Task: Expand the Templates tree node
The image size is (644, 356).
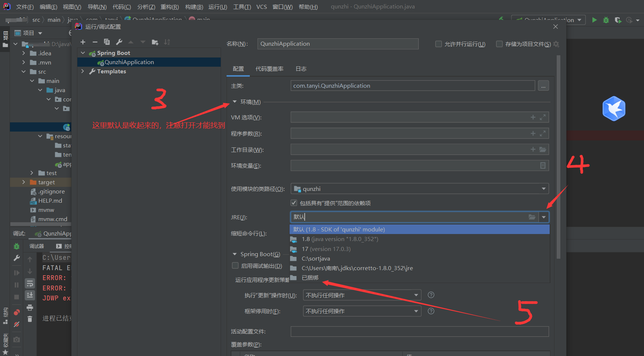Action: click(83, 71)
